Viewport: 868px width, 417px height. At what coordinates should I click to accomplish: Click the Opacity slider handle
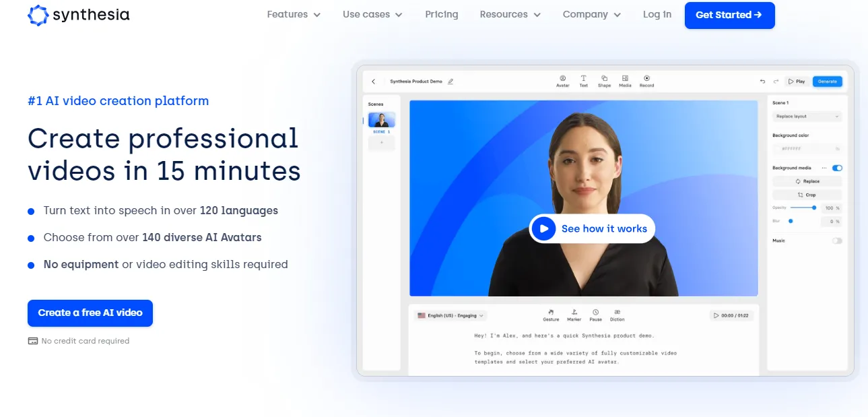[x=814, y=207]
